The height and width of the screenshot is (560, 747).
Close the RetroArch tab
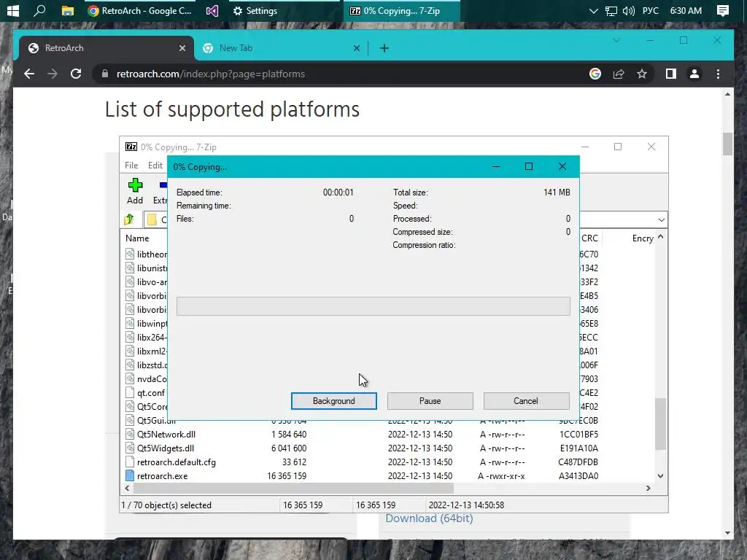(182, 48)
